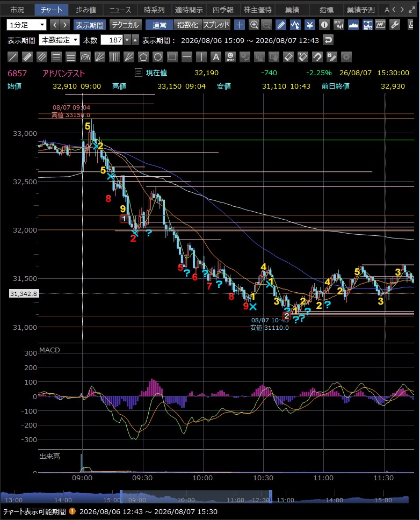Open the 指標 tab
Viewport: 420px width, 520px height.
point(327,10)
